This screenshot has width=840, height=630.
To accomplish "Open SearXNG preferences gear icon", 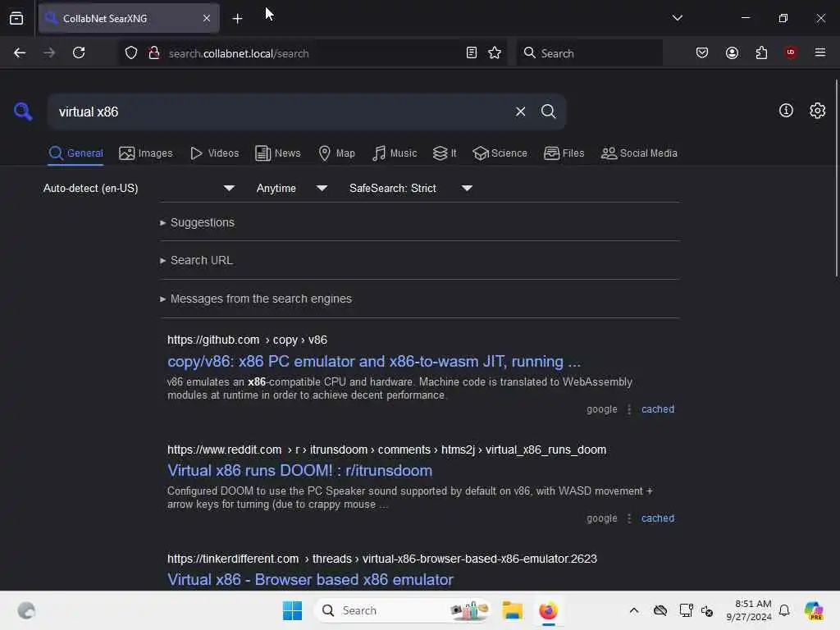I will coord(817,111).
